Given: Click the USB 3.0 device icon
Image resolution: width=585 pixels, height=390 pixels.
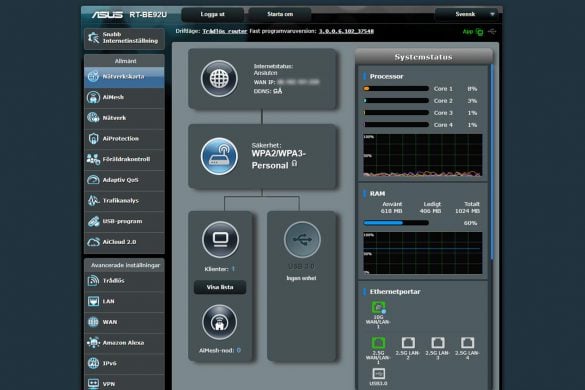Looking at the screenshot, I should (302, 240).
